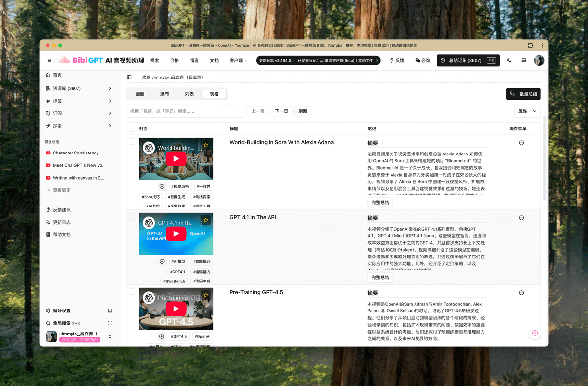This screenshot has width=588, height=386.
Task: Switch to the 瀑布 view tab
Action: 164,94
